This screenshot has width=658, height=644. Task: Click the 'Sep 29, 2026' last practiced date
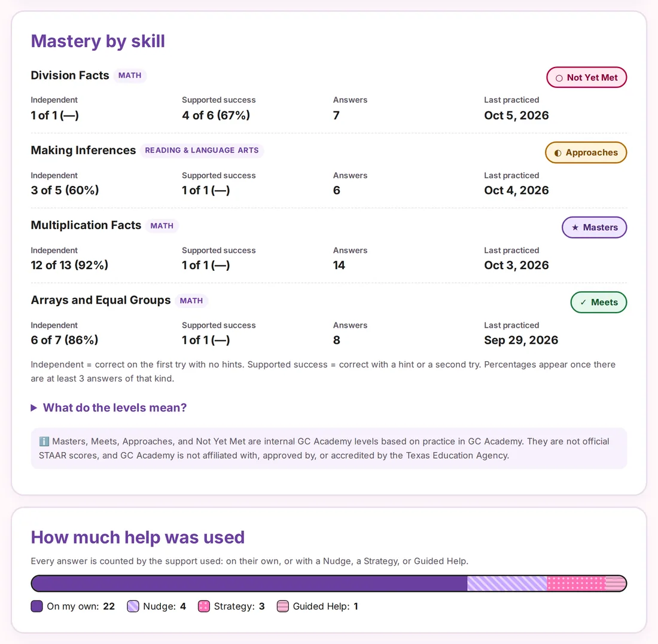point(521,340)
